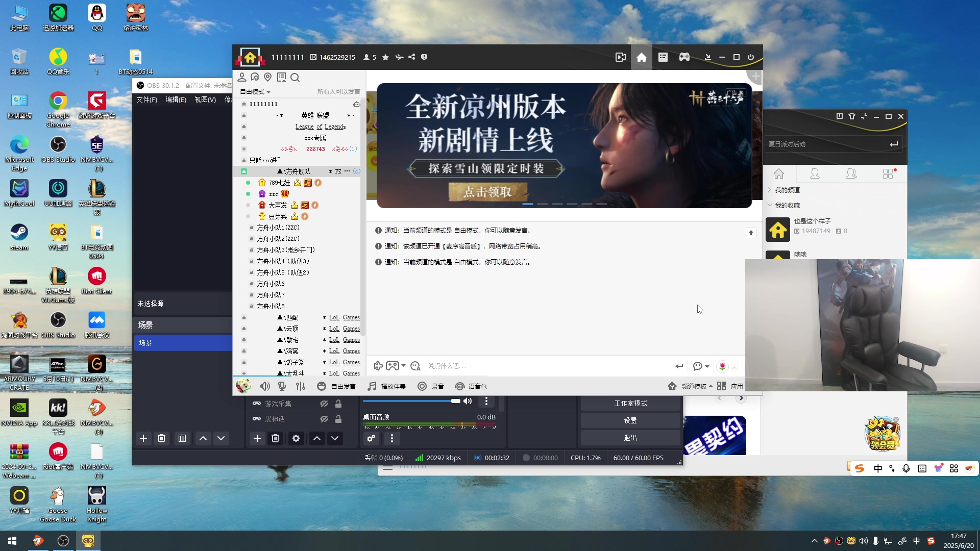The height and width of the screenshot is (551, 980).
Task: Go to the YY channel home tab icon
Action: click(642, 57)
